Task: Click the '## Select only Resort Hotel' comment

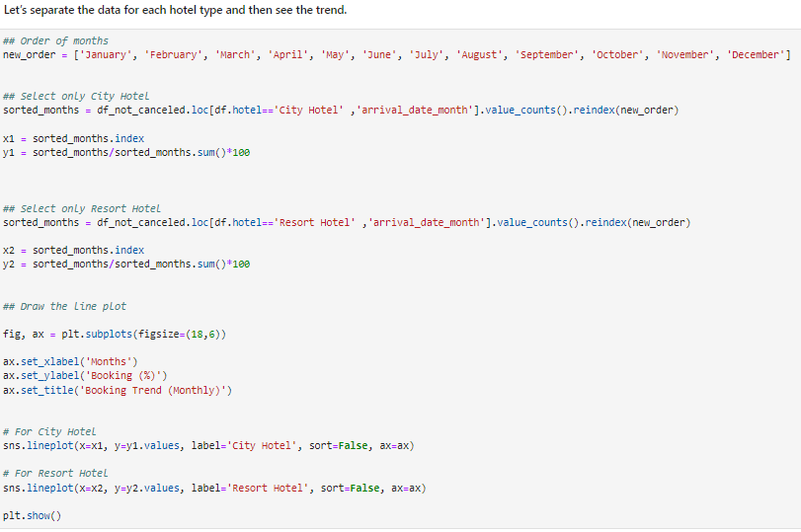Action: point(82,208)
